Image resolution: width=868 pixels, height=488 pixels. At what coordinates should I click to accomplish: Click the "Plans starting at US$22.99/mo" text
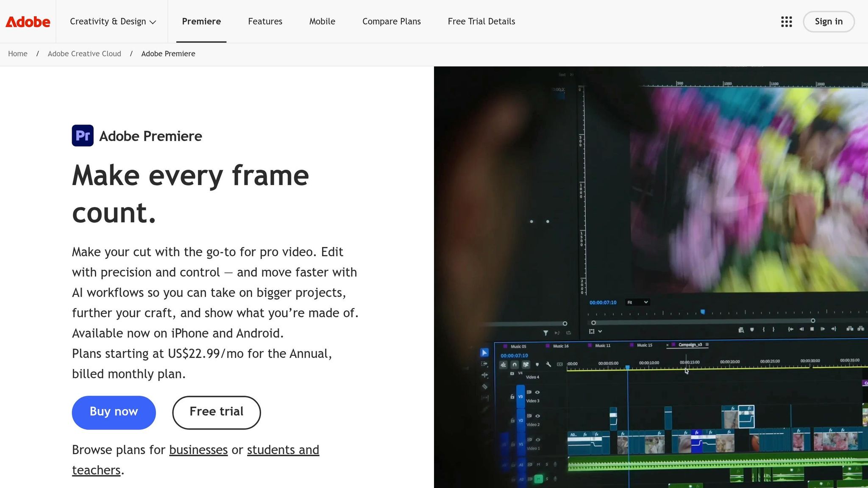pyautogui.click(x=158, y=354)
